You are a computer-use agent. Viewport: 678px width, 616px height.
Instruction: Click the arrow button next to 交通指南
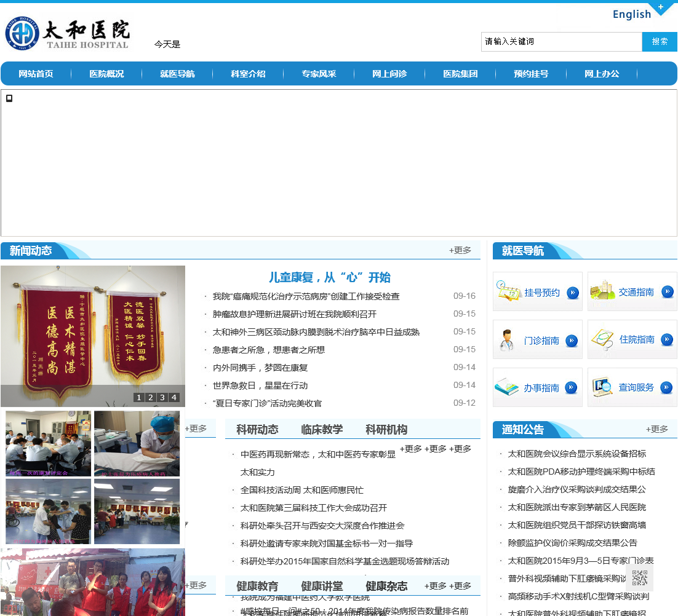(667, 291)
